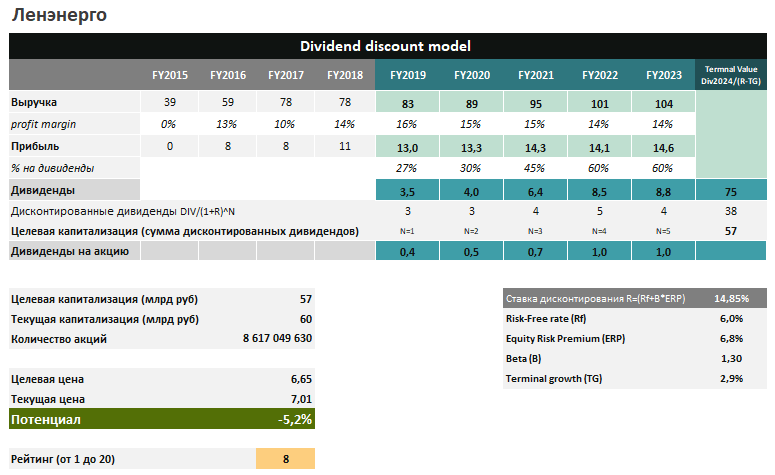The width and height of the screenshot is (775, 475).
Task: Click the Целевая цена value 6,65
Action: [299, 379]
